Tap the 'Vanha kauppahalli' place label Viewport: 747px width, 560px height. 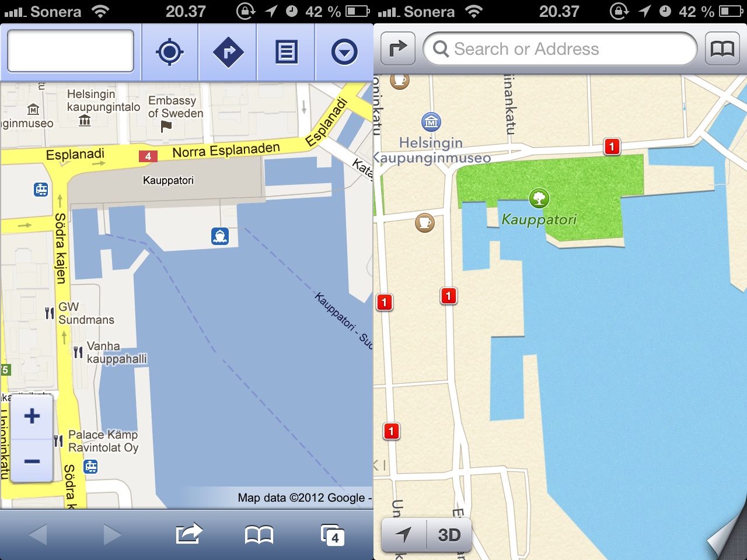click(117, 352)
